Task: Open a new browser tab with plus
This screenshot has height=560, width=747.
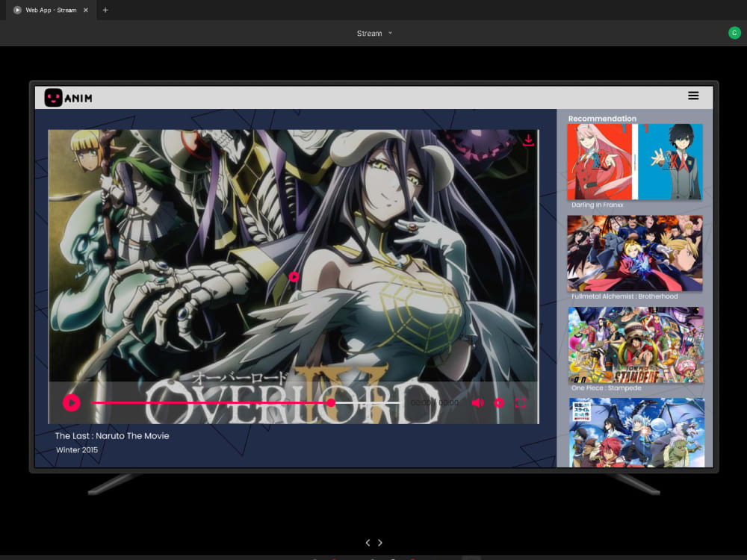Action: click(105, 10)
